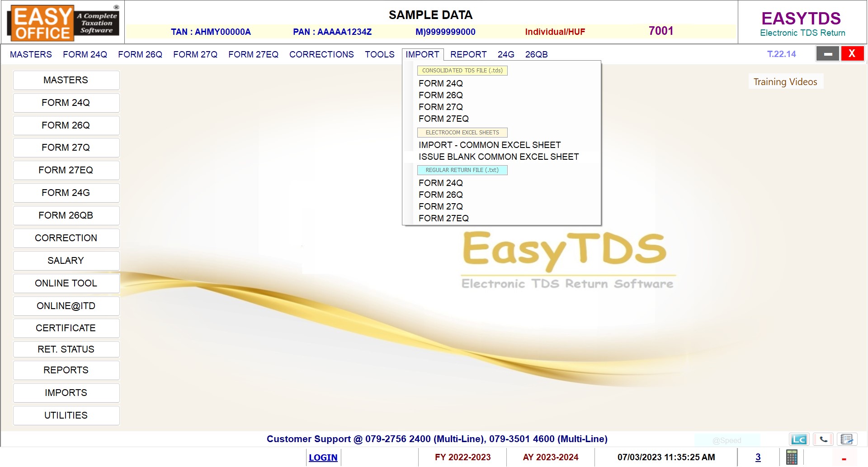Click the mobile number M)9999999000

[445, 32]
